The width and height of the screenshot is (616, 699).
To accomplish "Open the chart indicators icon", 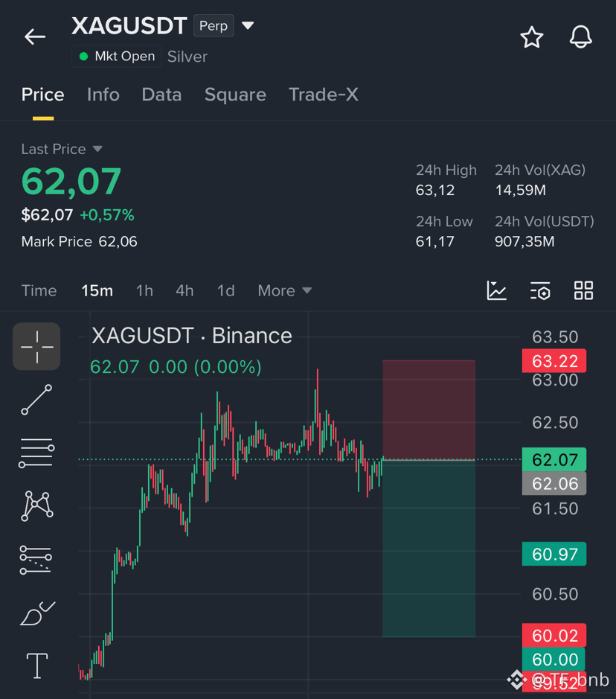I will (x=497, y=290).
